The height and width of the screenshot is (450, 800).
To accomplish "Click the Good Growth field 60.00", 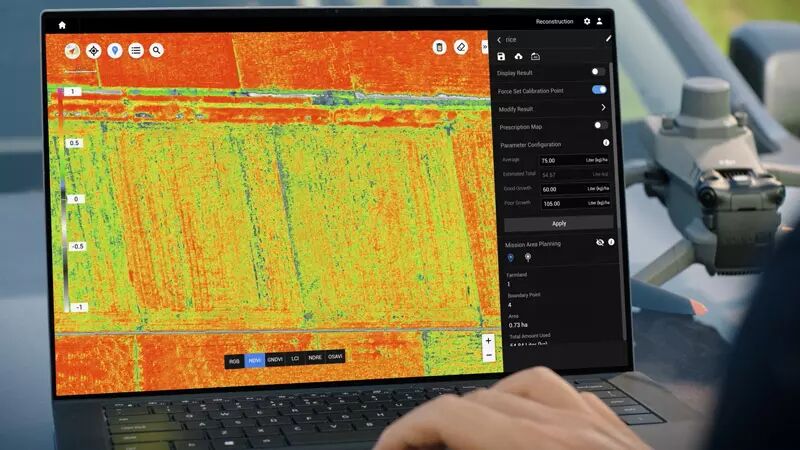I will pyautogui.click(x=576, y=189).
